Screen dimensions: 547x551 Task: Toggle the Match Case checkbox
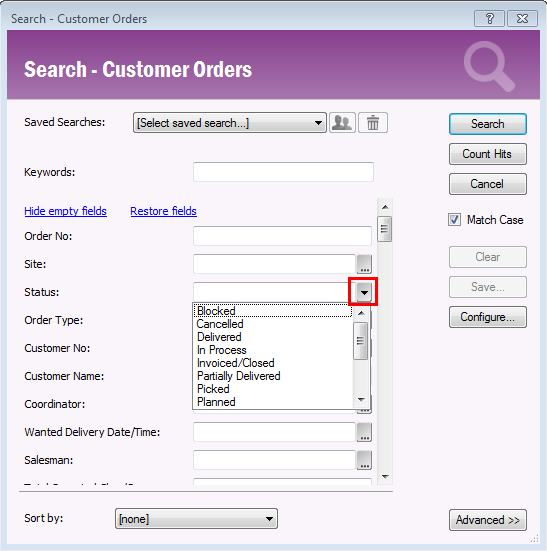coord(454,220)
